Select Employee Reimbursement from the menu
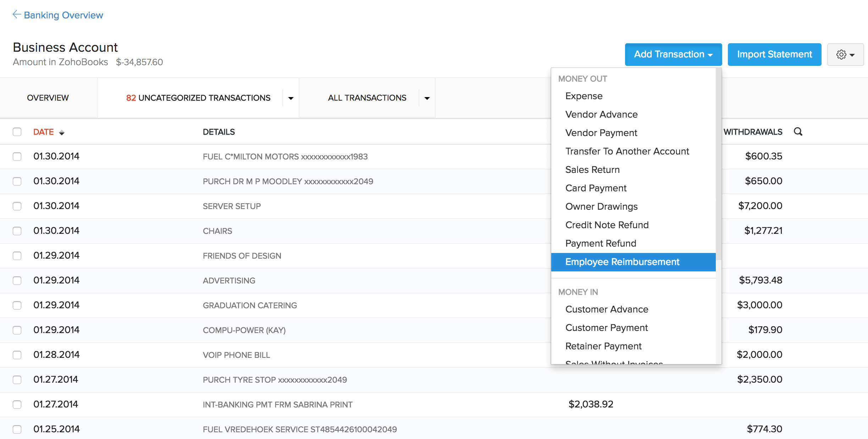The width and height of the screenshot is (868, 439). click(x=622, y=262)
